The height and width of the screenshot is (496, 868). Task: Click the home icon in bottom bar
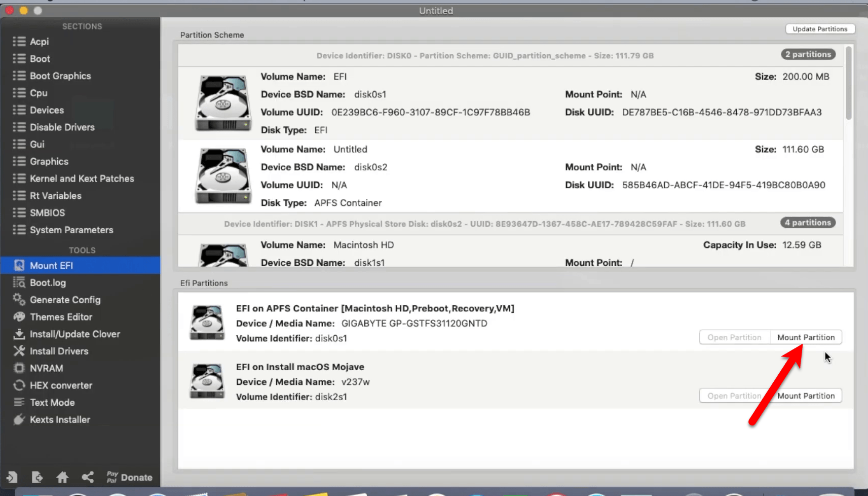coord(62,477)
